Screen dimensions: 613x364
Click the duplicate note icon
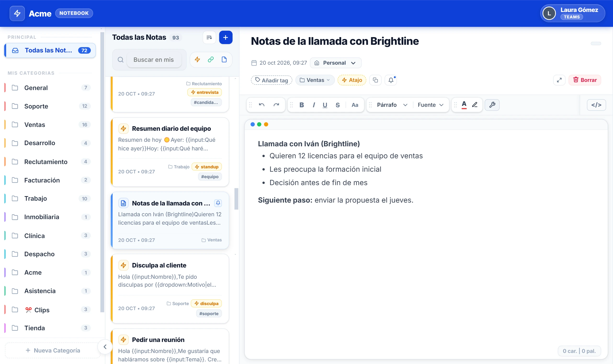click(375, 80)
